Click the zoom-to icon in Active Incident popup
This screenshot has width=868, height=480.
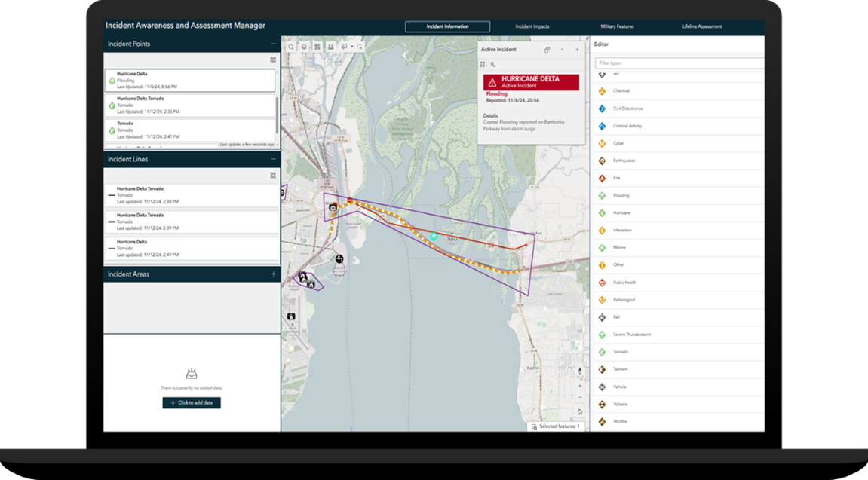[x=493, y=64]
